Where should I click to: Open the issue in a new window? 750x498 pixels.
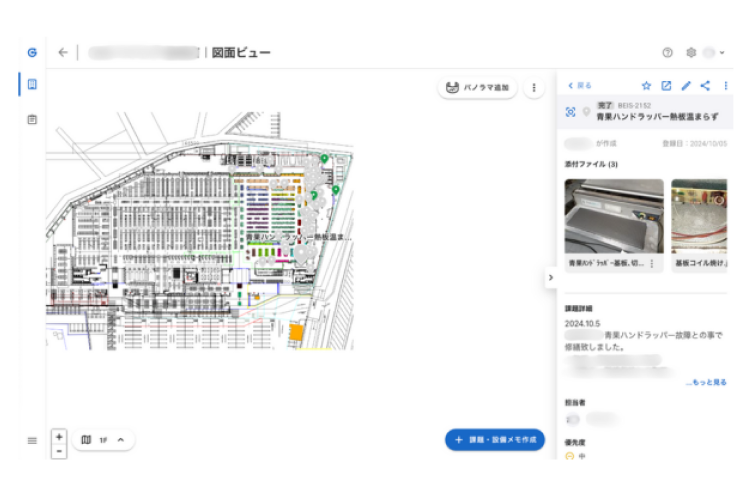666,86
